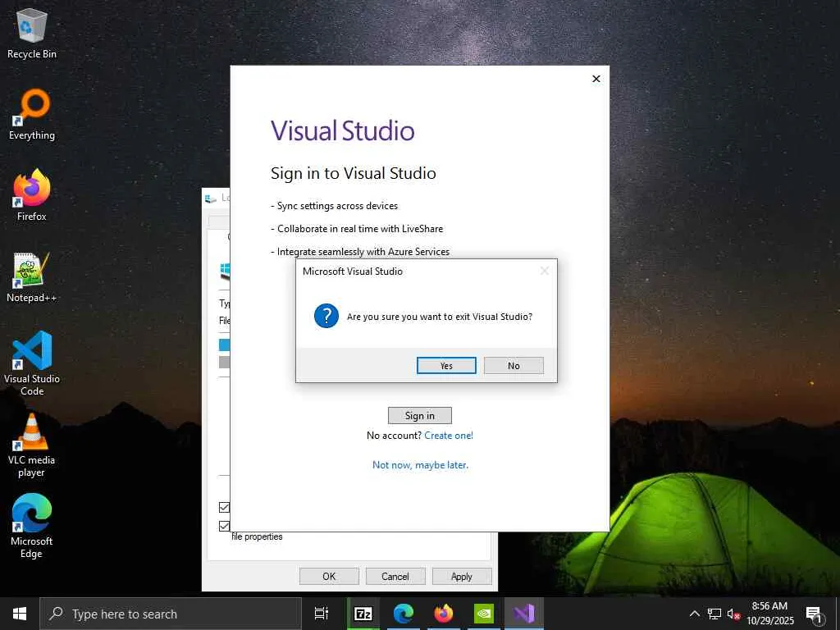The image size is (840, 630).
Task: Click the Microsoft Visual Studio dialog title
Action: [x=353, y=271]
